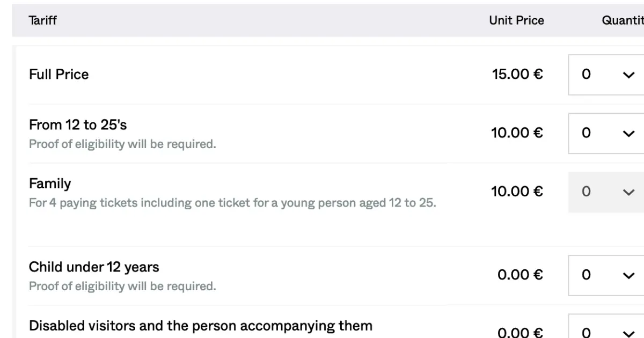
Task: Select the From 12 to 25's tariff label
Action: [x=78, y=124]
